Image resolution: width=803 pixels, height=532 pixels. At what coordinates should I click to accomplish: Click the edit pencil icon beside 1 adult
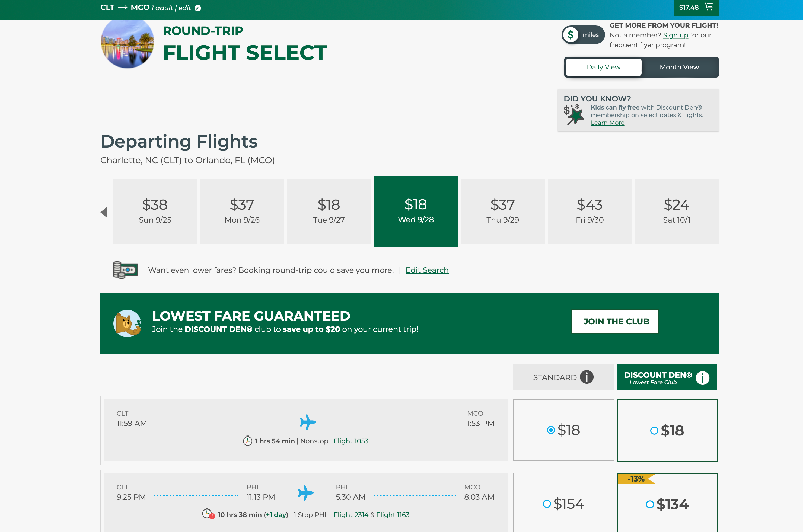pyautogui.click(x=198, y=8)
